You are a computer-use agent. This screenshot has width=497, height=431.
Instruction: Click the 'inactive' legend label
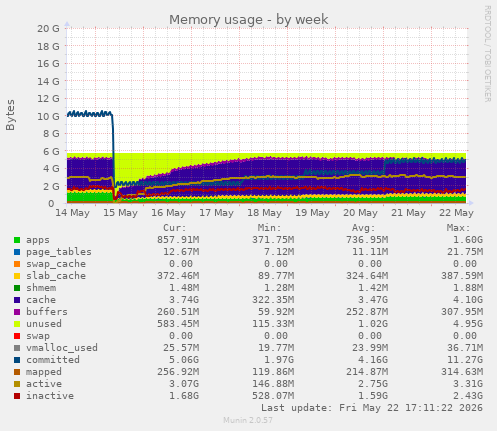[x=50, y=396]
